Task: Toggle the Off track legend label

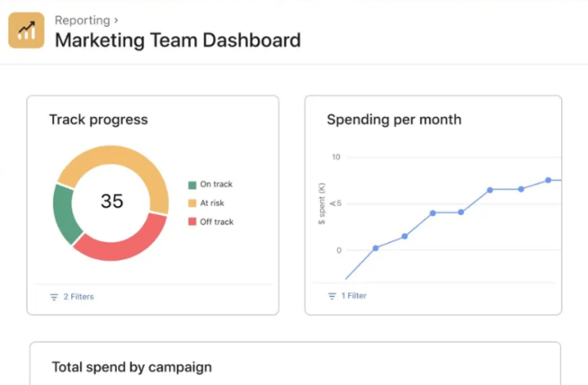Action: coord(217,222)
